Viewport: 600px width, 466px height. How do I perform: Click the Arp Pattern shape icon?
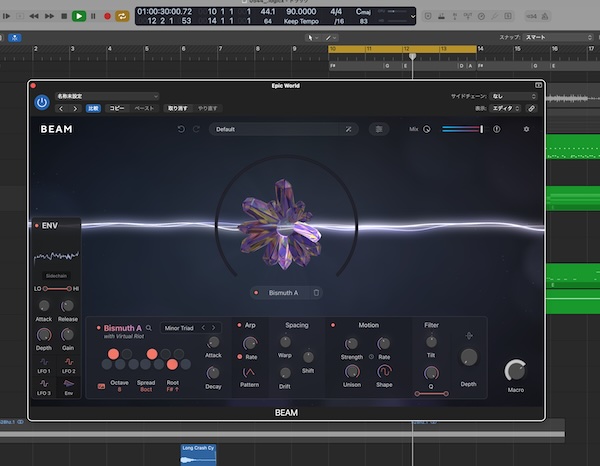[x=249, y=372]
